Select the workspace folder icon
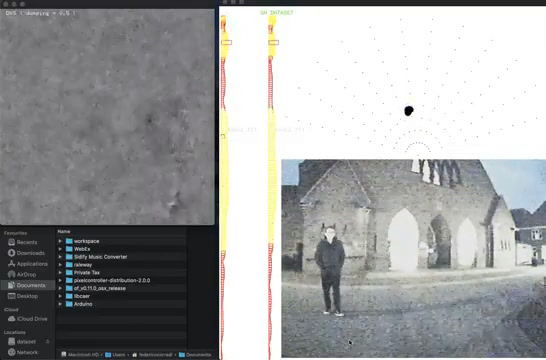This screenshot has width=546, height=360. point(69,241)
